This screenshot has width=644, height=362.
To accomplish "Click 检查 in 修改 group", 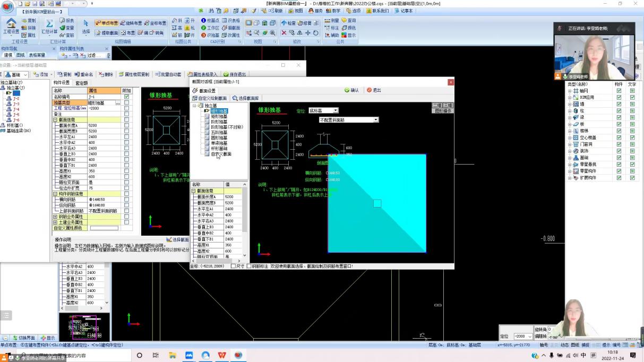I will click(x=288, y=23).
